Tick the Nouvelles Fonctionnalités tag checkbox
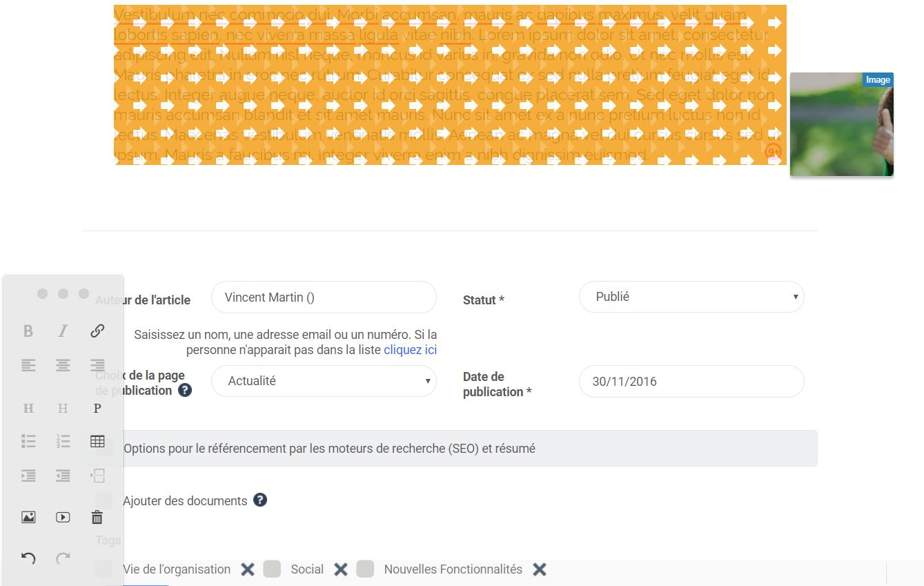924x586 pixels. (x=365, y=569)
